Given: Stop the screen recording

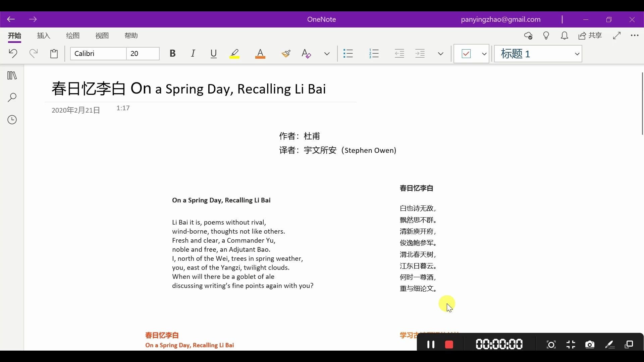Looking at the screenshot, I should click(449, 345).
